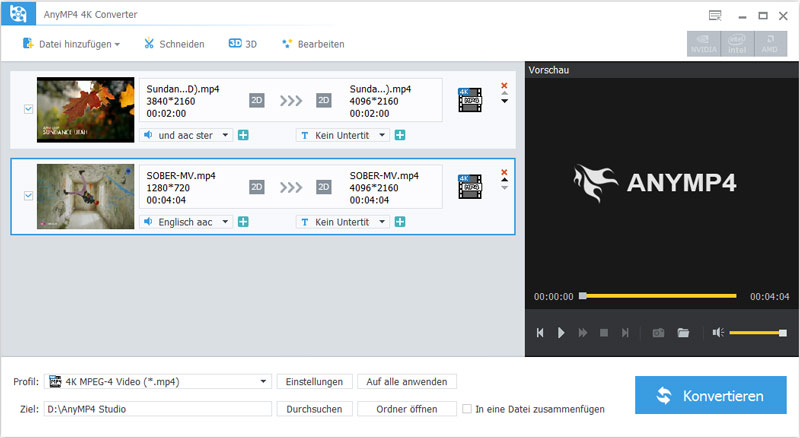Open the Profil 4K MPEG-4 Video dropdown
Screen dimensions: 800x438
coord(158,381)
